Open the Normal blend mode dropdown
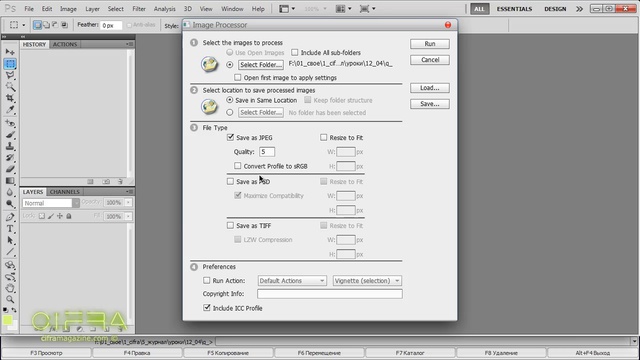The image size is (640, 360). pos(51,203)
